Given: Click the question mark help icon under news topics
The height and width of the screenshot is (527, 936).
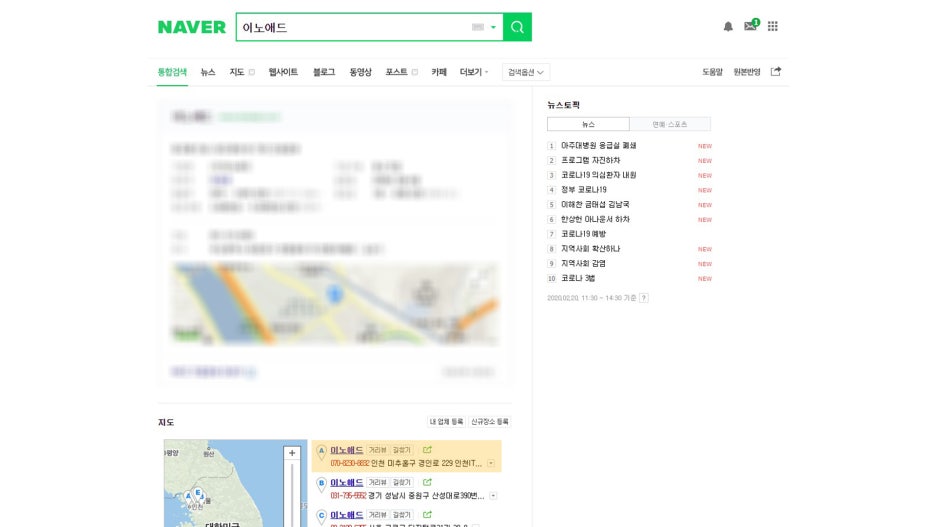Looking at the screenshot, I should [x=644, y=298].
